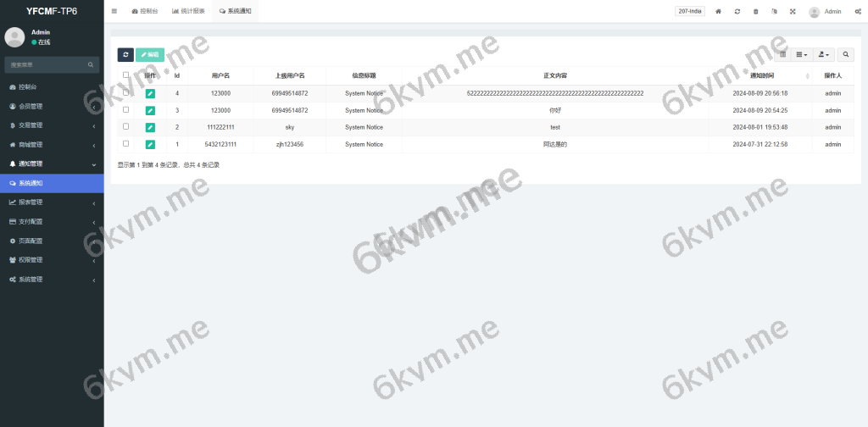Tick the checkbox for row Id 2
Viewport: 868px width, 427px height.
click(x=126, y=126)
